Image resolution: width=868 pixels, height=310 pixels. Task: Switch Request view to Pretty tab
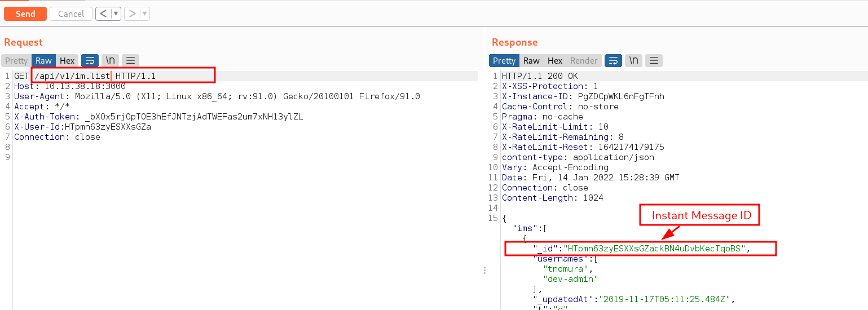pos(16,60)
